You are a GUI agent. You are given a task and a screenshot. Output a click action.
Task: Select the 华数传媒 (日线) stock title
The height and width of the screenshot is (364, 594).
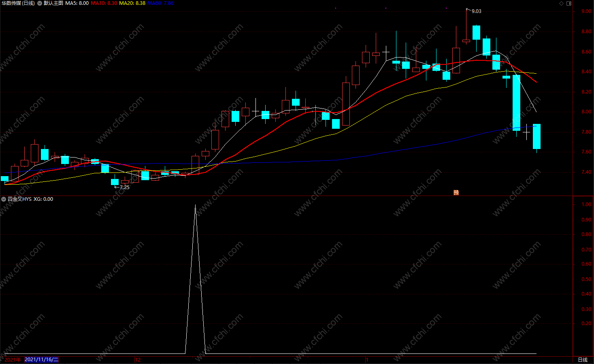(18, 3)
